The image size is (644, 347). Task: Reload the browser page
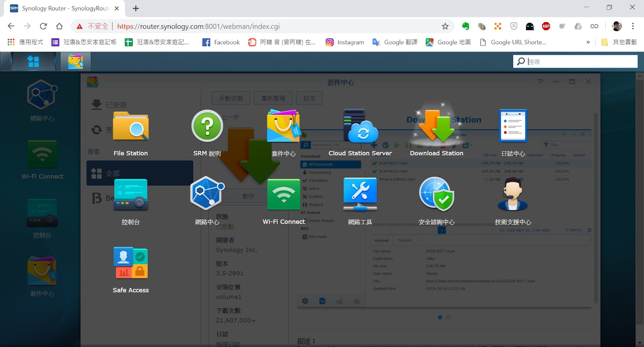43,26
